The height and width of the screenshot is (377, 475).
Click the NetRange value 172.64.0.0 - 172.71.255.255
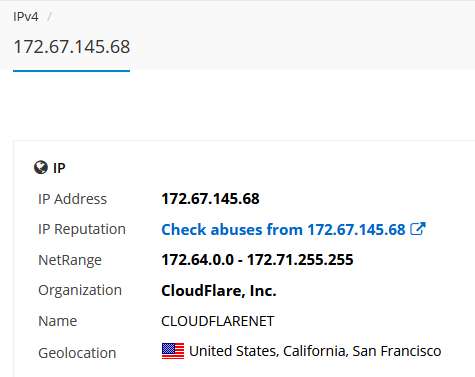point(257,260)
